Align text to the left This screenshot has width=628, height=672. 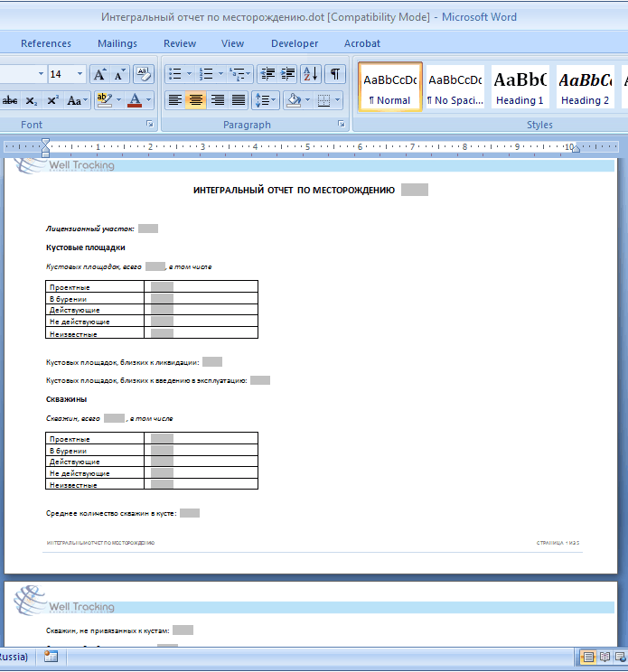click(175, 100)
